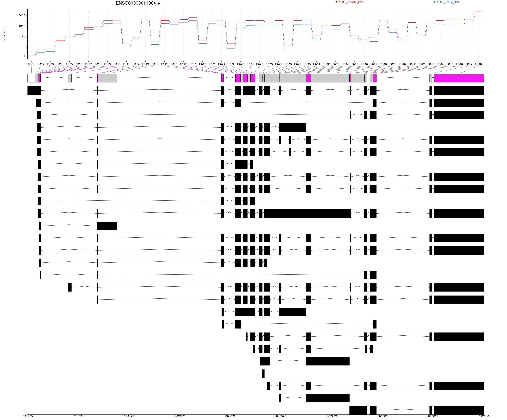Click the large magenta last exon in gene model

(459, 78)
